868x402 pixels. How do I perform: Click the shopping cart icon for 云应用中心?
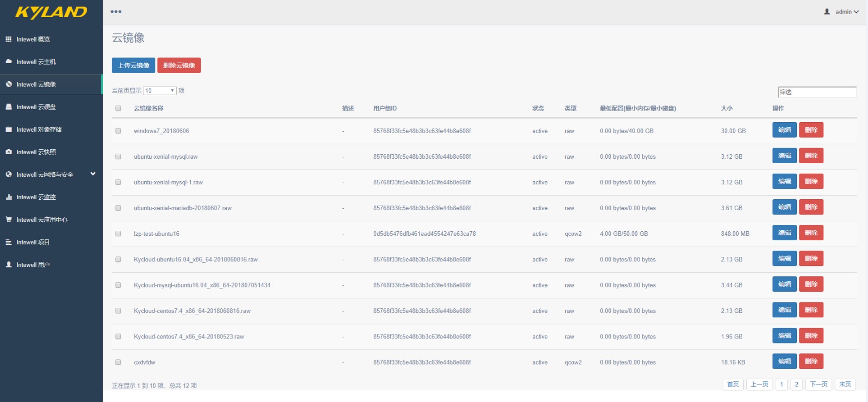[9, 219]
